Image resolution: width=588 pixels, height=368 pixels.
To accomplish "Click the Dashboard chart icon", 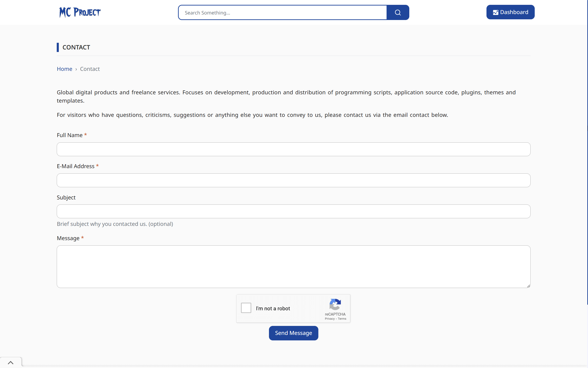I will coord(496,12).
